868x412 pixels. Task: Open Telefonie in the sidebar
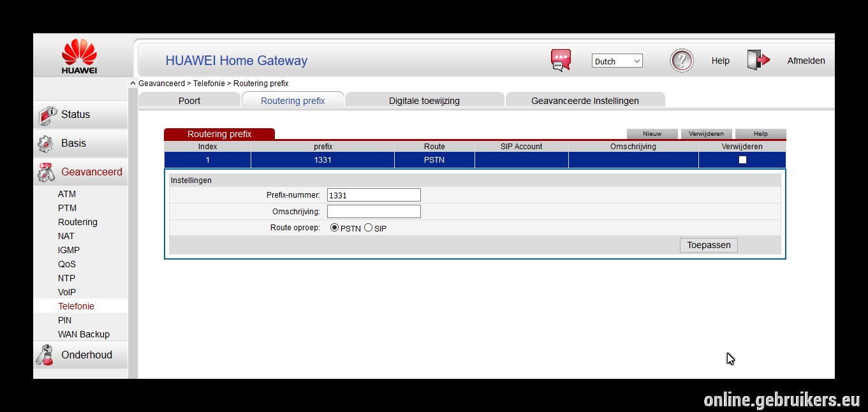pyautogui.click(x=76, y=306)
